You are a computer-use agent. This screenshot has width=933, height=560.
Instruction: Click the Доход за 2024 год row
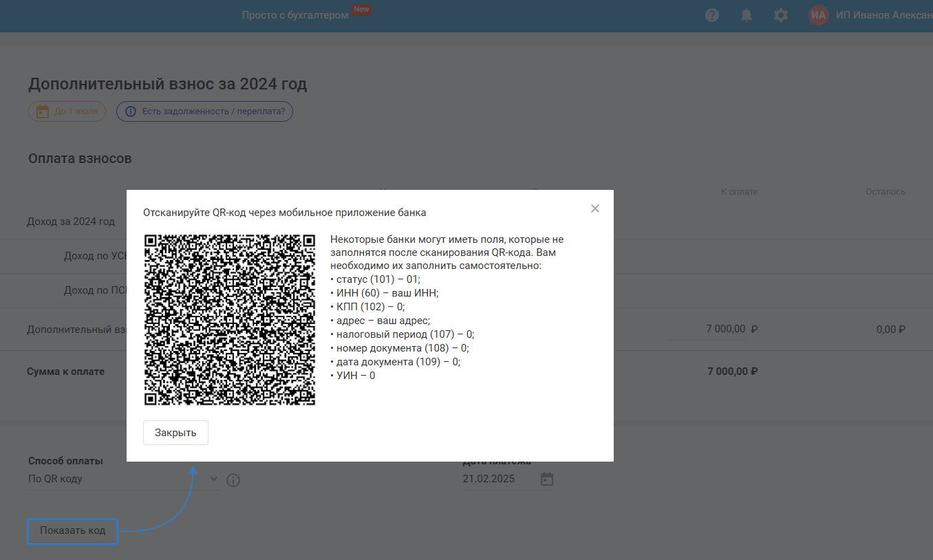(x=71, y=222)
